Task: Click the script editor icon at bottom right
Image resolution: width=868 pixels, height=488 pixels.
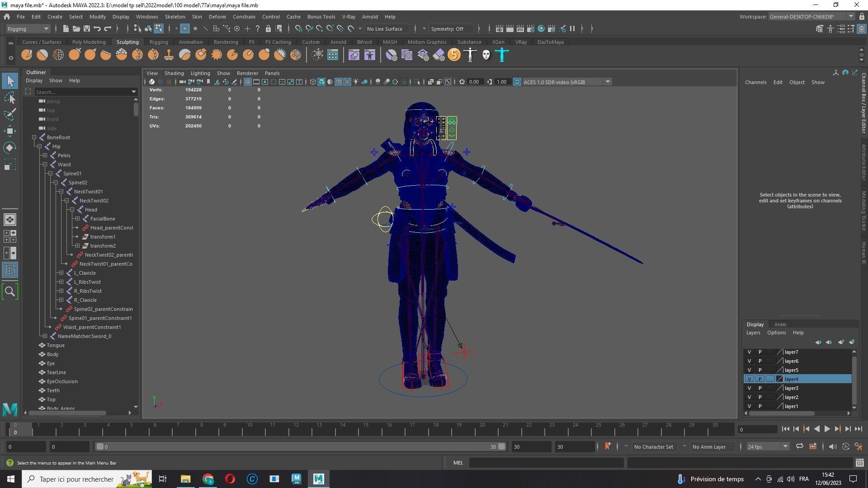Action: coord(859,463)
